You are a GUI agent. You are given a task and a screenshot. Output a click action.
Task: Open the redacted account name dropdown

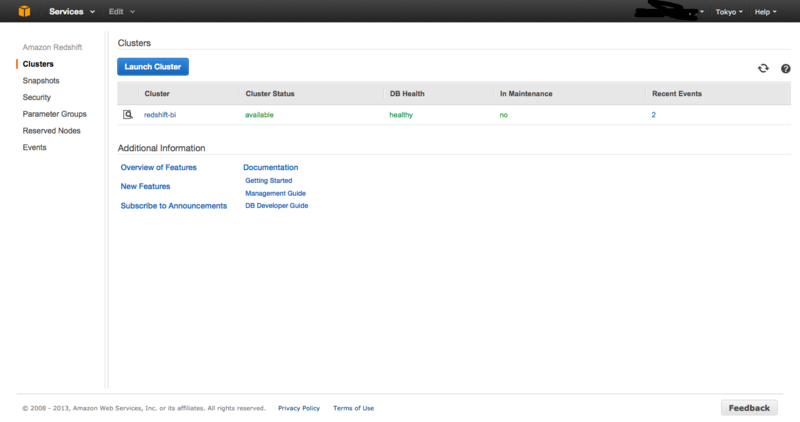point(669,11)
